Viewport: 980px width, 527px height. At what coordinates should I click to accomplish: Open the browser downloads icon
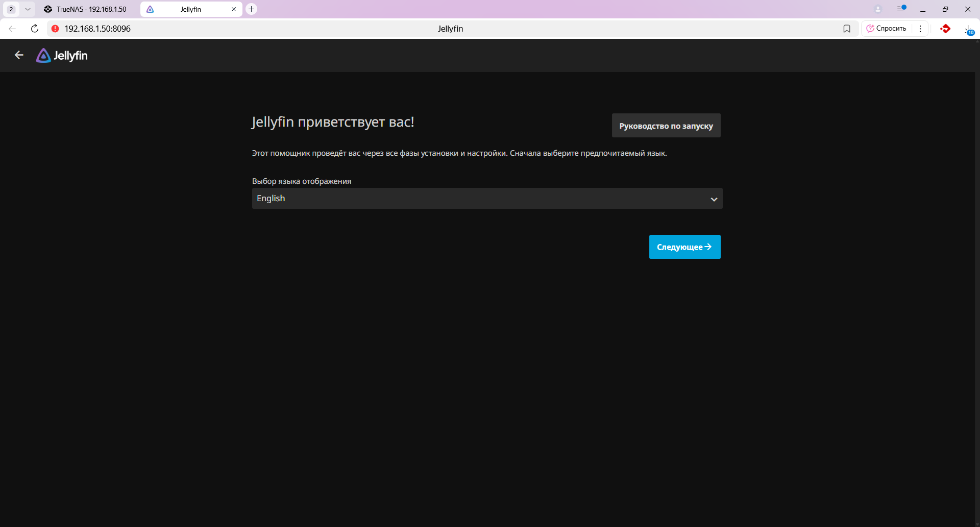[x=968, y=29]
